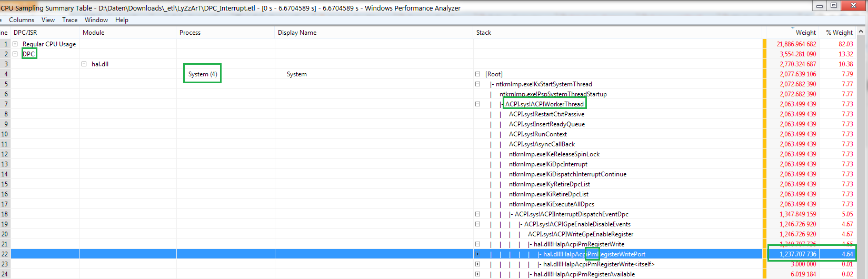This screenshot has height=279, width=868.
Task: Select the hal.dll module cell
Action: (x=100, y=64)
